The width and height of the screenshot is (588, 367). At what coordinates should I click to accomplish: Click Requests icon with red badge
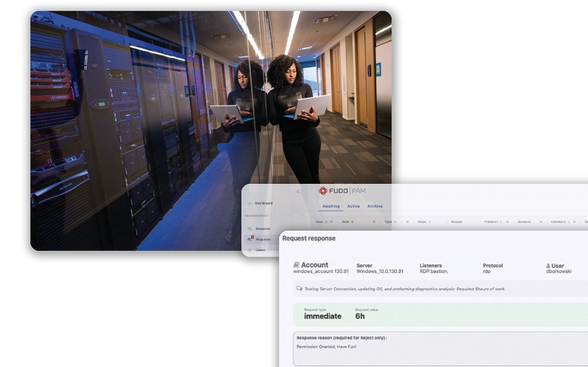(x=250, y=239)
